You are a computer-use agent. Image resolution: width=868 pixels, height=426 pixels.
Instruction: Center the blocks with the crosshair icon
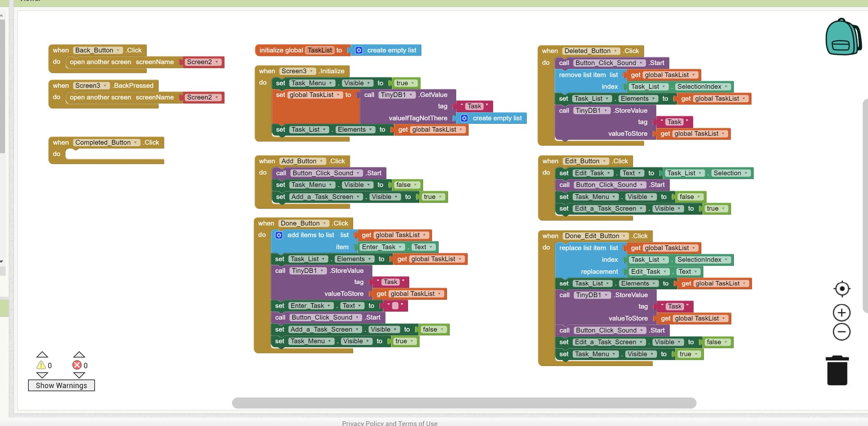tap(842, 289)
